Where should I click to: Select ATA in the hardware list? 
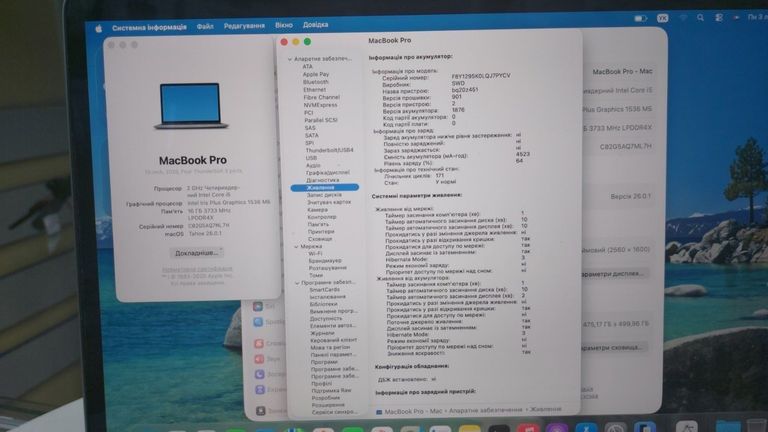307,67
